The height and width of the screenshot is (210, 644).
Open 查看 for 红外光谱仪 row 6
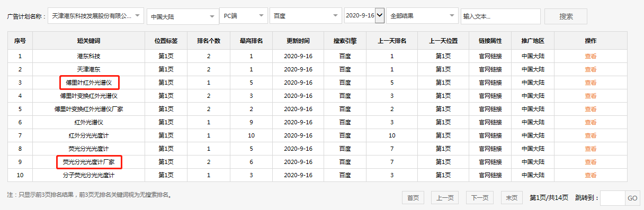591,122
